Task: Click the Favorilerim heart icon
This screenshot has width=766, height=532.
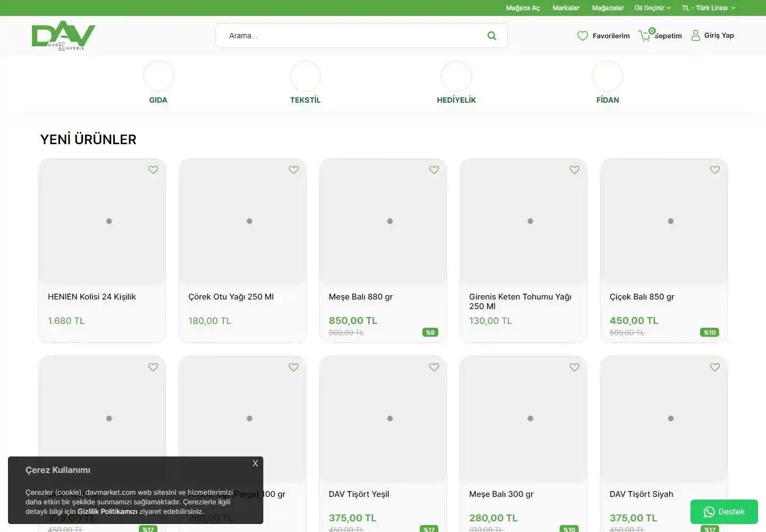Action: tap(582, 36)
